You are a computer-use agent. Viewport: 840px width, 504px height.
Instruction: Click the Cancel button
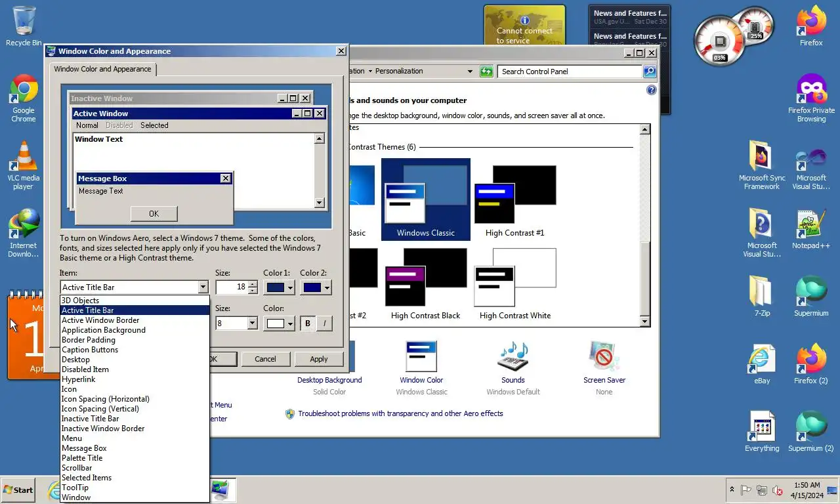coord(265,359)
